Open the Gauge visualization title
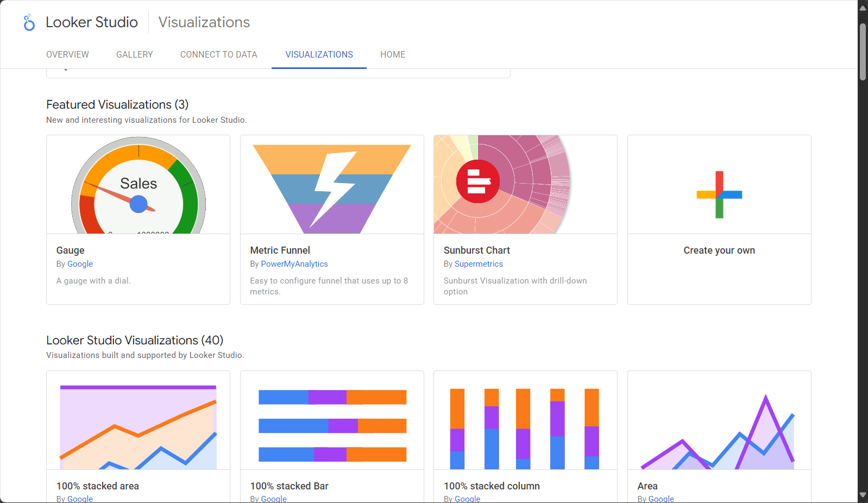The width and height of the screenshot is (868, 503). pyautogui.click(x=71, y=250)
